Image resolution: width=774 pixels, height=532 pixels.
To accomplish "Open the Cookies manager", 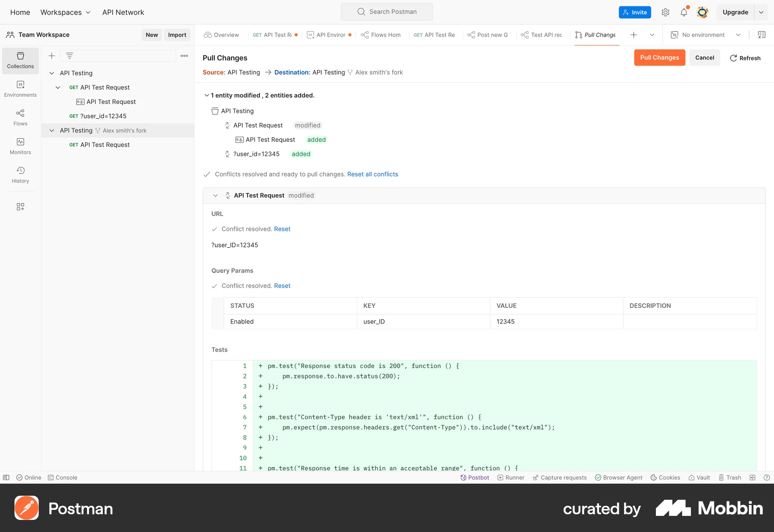I will [665, 477].
